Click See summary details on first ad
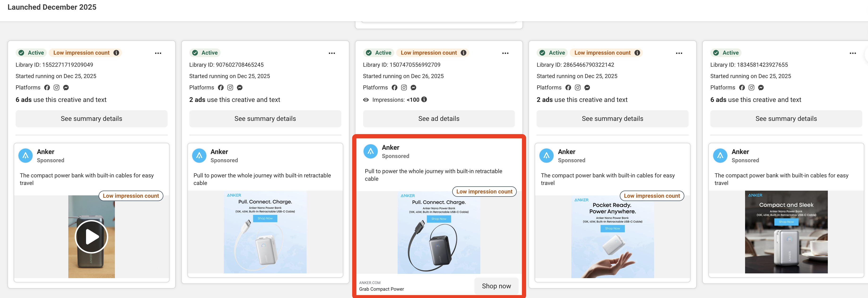Screen dimensions: 868x298 point(91,119)
